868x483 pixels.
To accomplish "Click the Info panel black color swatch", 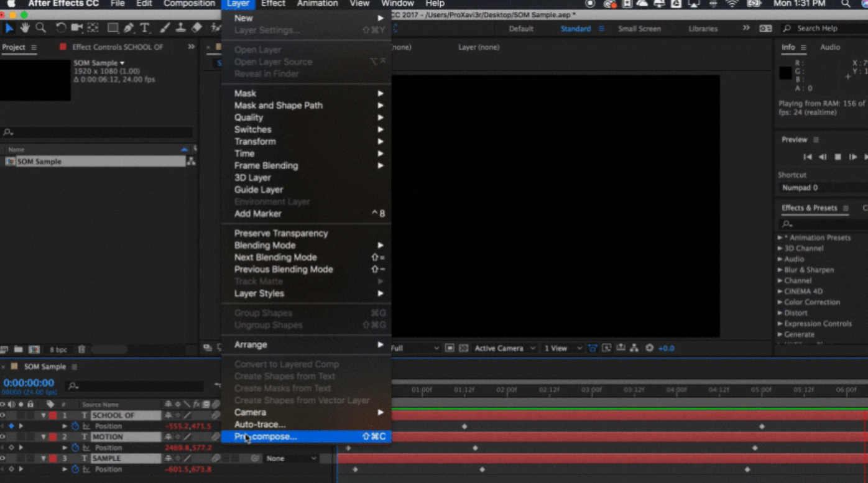I will click(785, 73).
